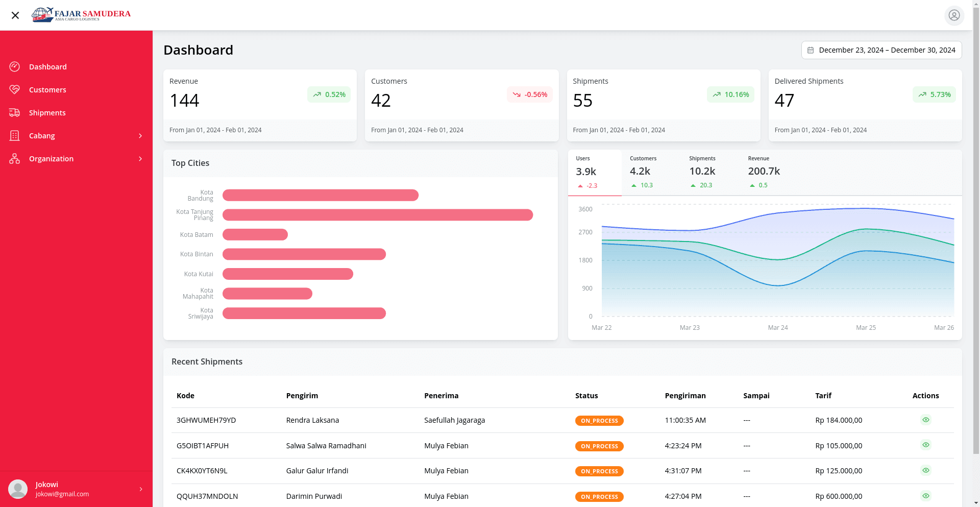Viewport: 980px width, 507px height.
Task: View shipment CK4KX0YT6N9L with eye icon
Action: click(x=926, y=470)
